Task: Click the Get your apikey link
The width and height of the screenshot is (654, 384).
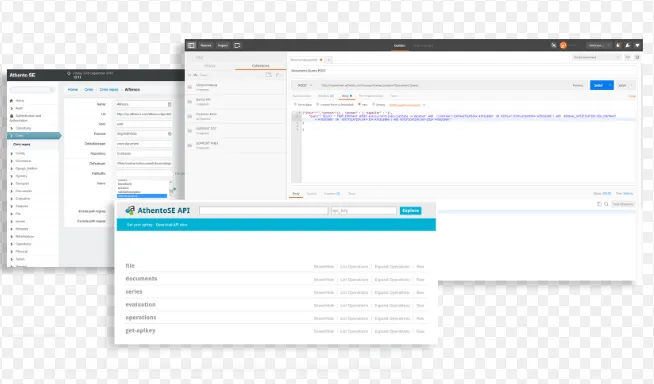Action: (140, 225)
